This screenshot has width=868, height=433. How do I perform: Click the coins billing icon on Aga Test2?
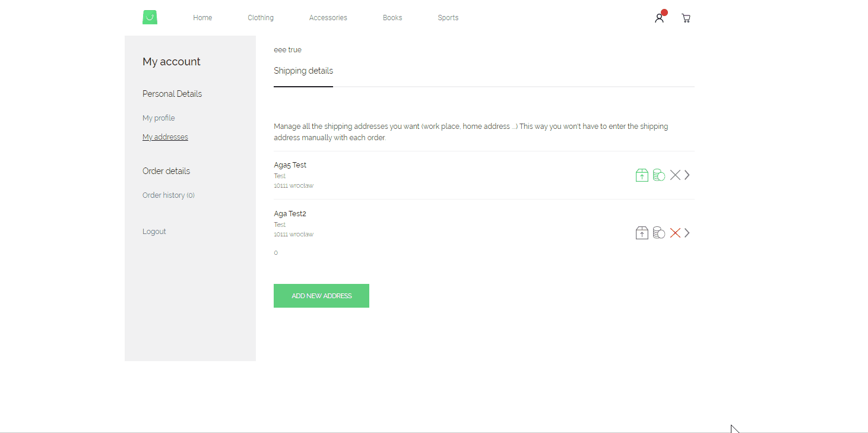click(x=659, y=232)
